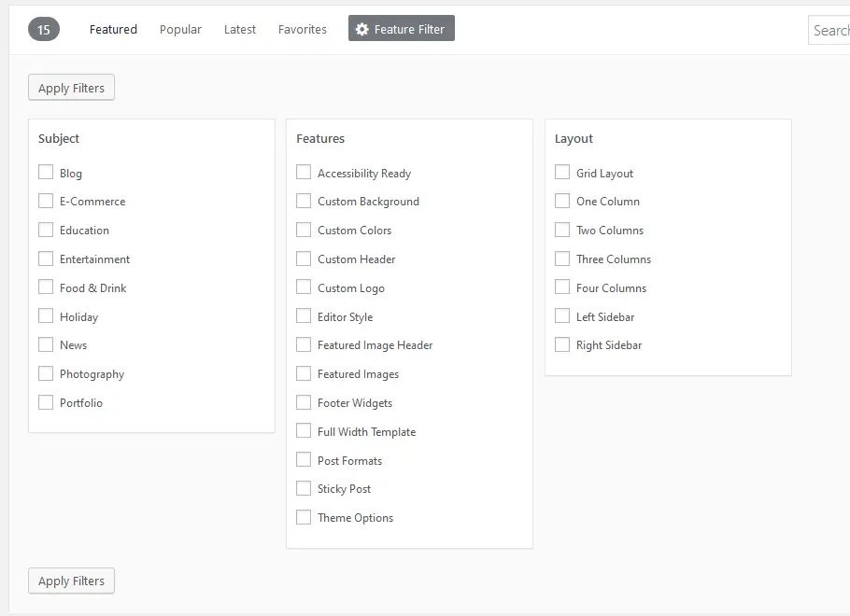Enable the Right Sidebar layout filter
This screenshot has height=616, width=850.
[562, 344]
